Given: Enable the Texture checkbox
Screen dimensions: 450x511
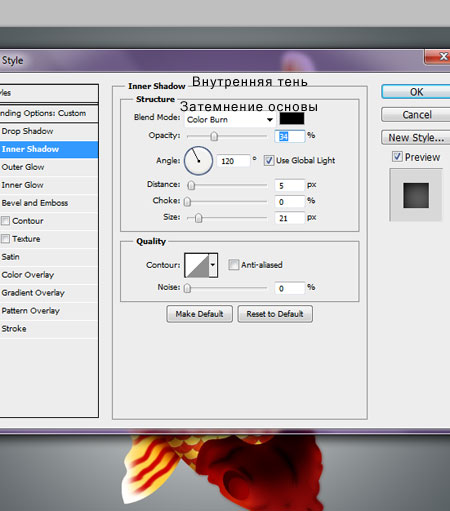Looking at the screenshot, I should click(x=5, y=239).
